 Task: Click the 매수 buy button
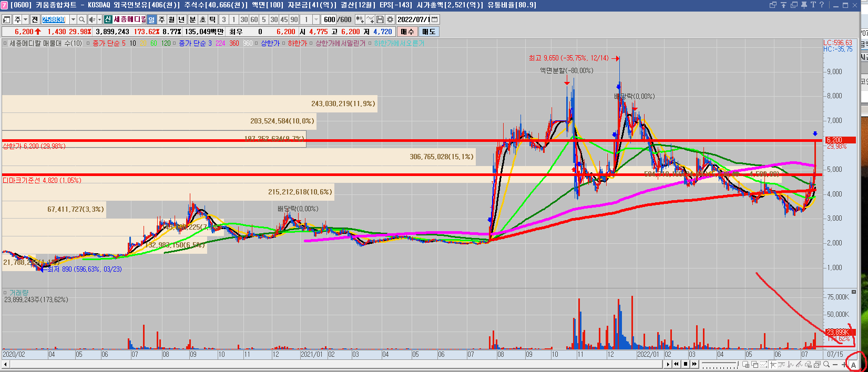point(407,32)
